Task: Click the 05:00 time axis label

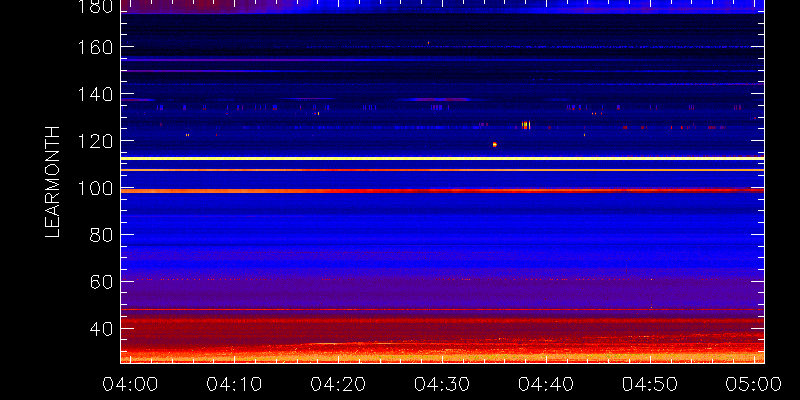Action: pos(754,384)
